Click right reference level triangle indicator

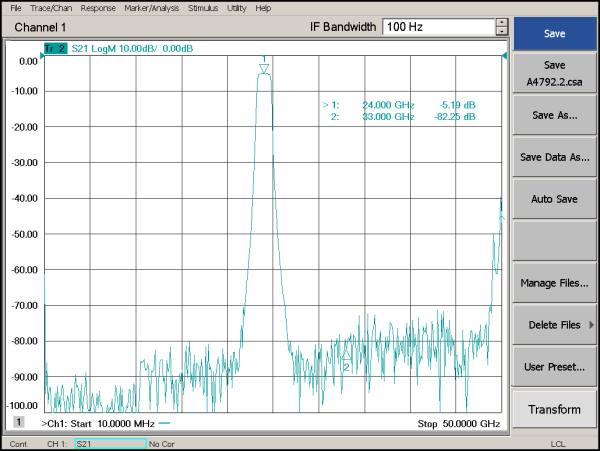click(504, 56)
